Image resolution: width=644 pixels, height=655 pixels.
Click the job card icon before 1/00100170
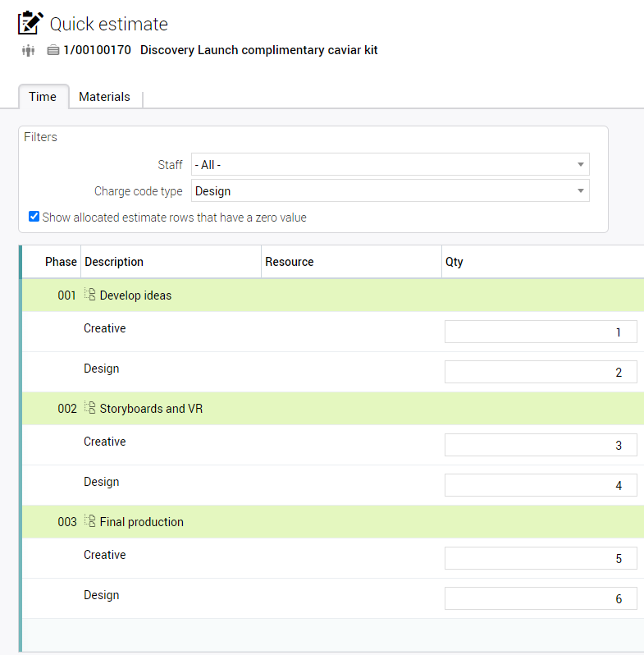(53, 51)
